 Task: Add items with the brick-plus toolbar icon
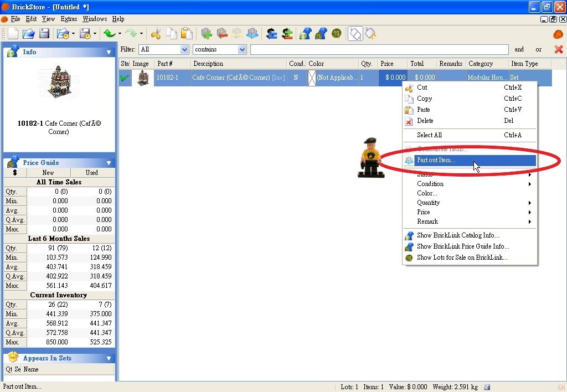click(207, 34)
